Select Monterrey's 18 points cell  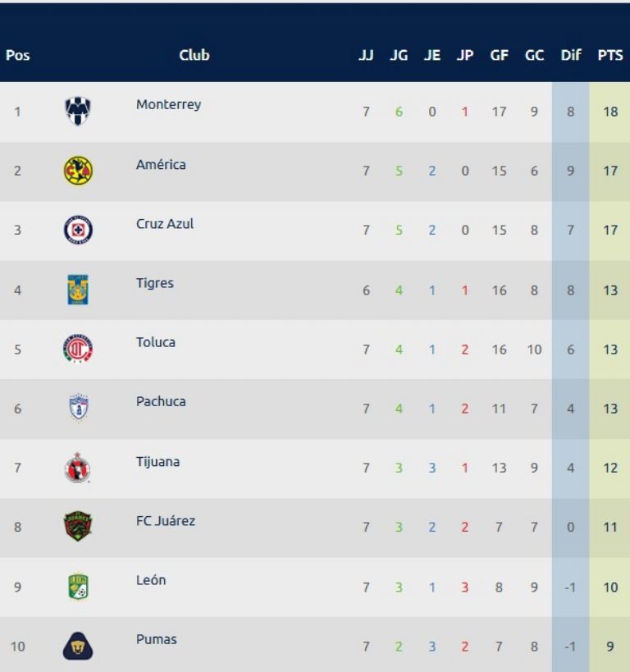(x=609, y=112)
